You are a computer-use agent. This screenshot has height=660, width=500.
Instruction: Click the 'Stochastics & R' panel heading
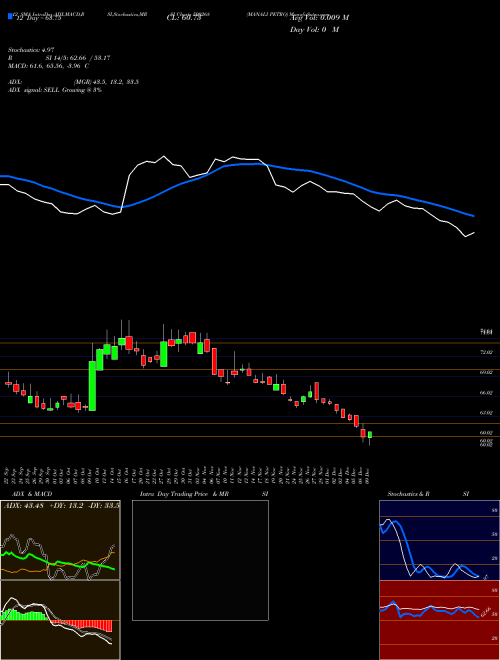pyautogui.click(x=409, y=494)
